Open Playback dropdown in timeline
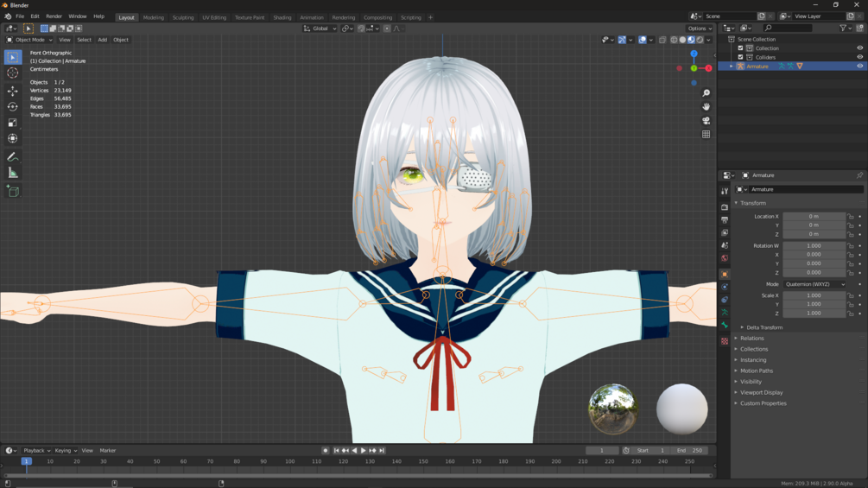868x488 pixels. point(36,450)
